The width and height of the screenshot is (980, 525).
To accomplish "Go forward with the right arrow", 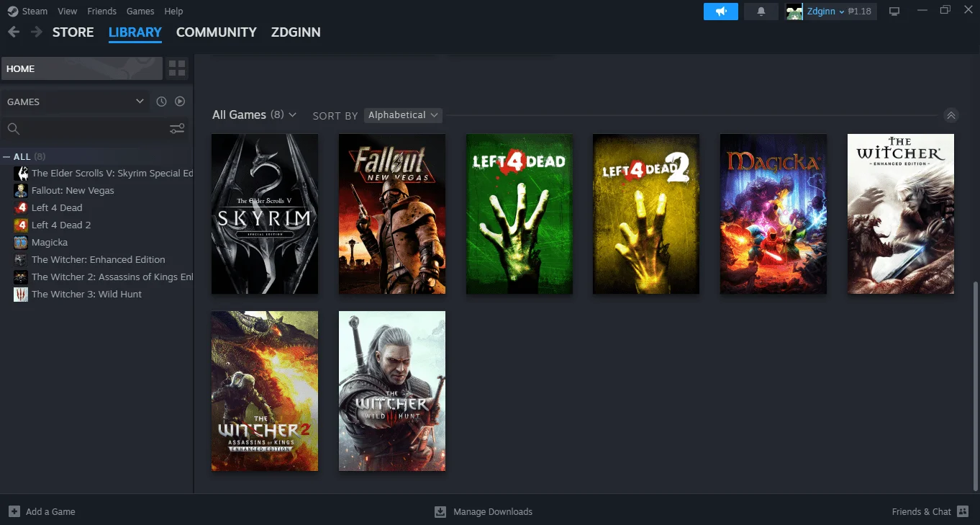I will point(36,32).
